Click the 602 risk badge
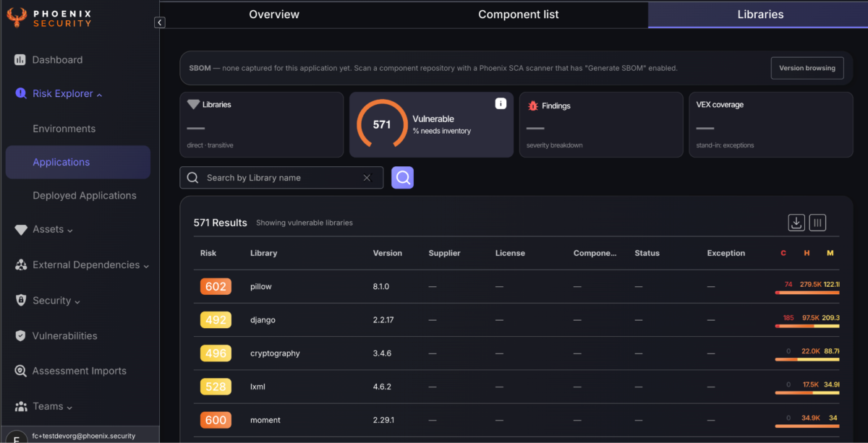This screenshot has height=443, width=868. [216, 287]
